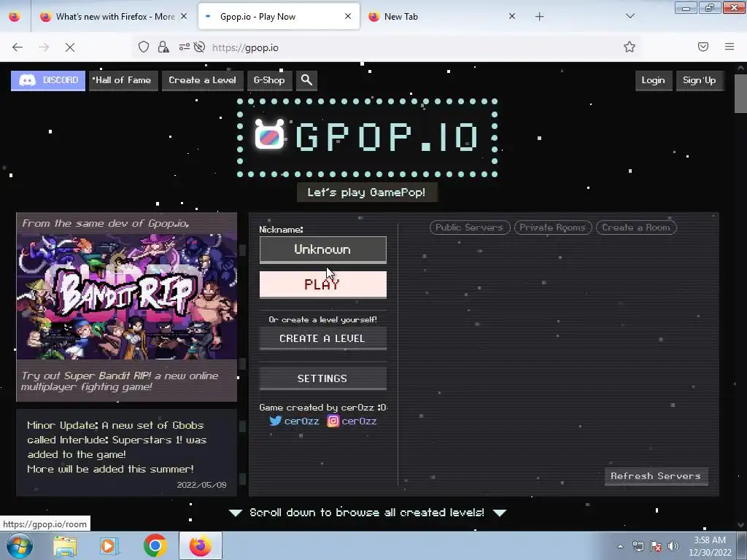
Task: Click the Nickname input field
Action: click(323, 249)
